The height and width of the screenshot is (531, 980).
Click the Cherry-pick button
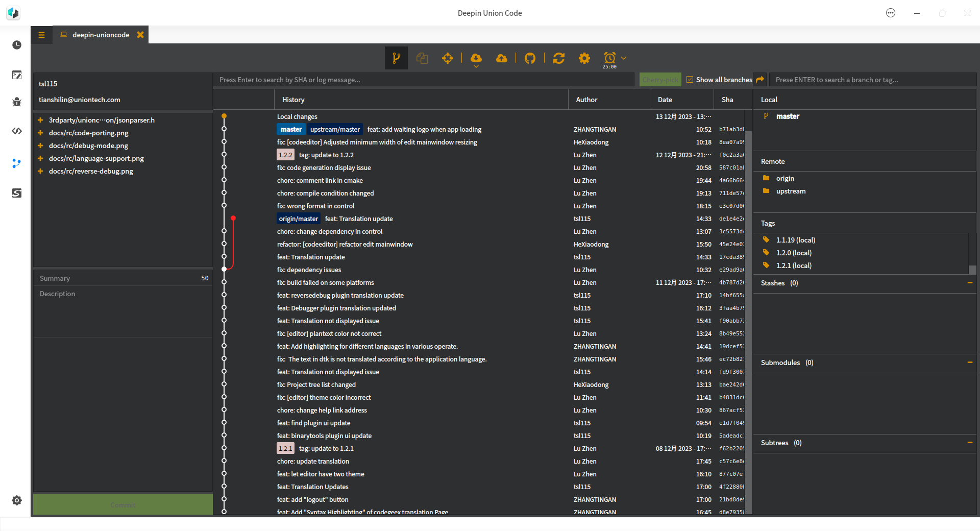tap(660, 80)
